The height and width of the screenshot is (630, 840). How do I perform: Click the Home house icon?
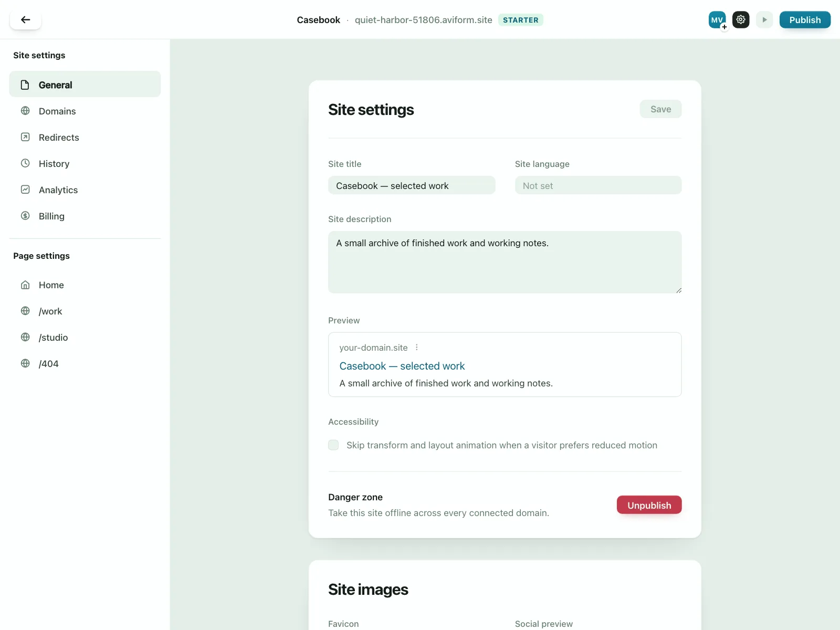(x=25, y=285)
